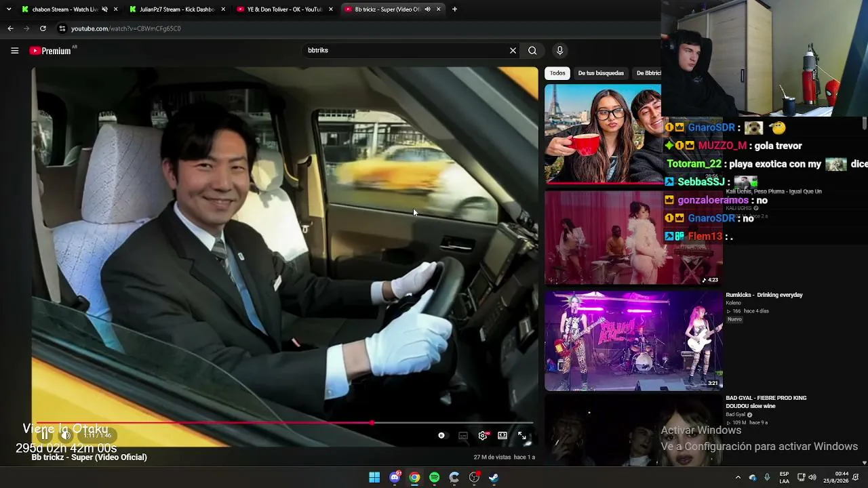The image size is (868, 488).
Task: Click the progress bar scrubber handle
Action: [x=372, y=423]
